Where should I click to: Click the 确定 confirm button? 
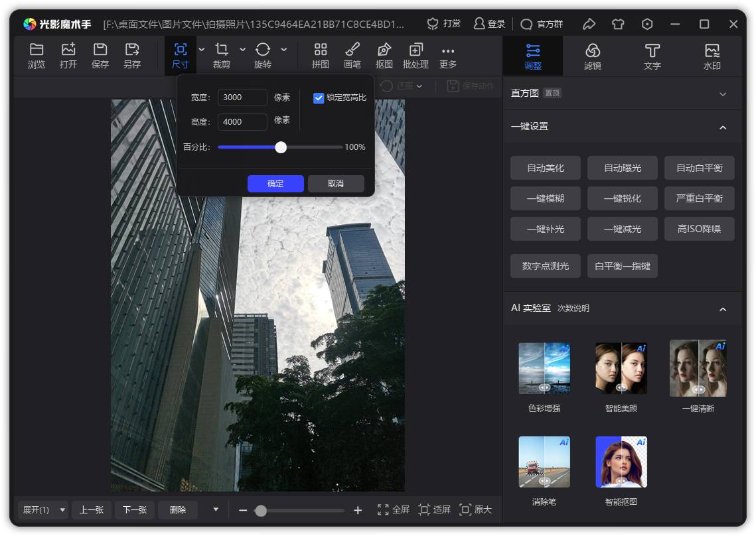point(275,184)
